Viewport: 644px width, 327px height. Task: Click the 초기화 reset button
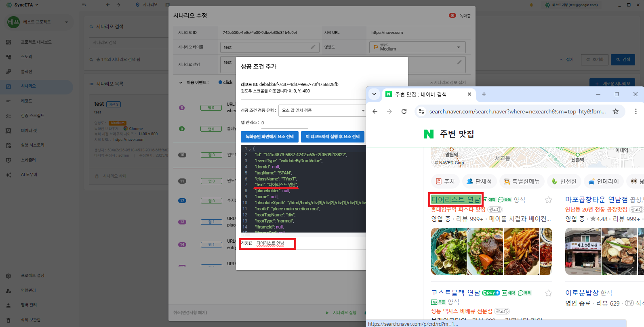pyautogui.click(x=595, y=60)
